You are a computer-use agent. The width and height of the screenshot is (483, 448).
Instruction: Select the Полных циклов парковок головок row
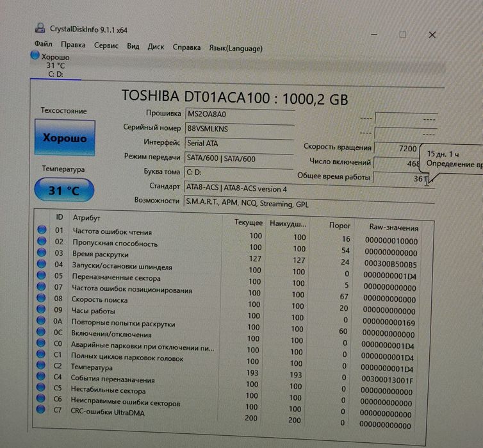pyautogui.click(x=225, y=360)
